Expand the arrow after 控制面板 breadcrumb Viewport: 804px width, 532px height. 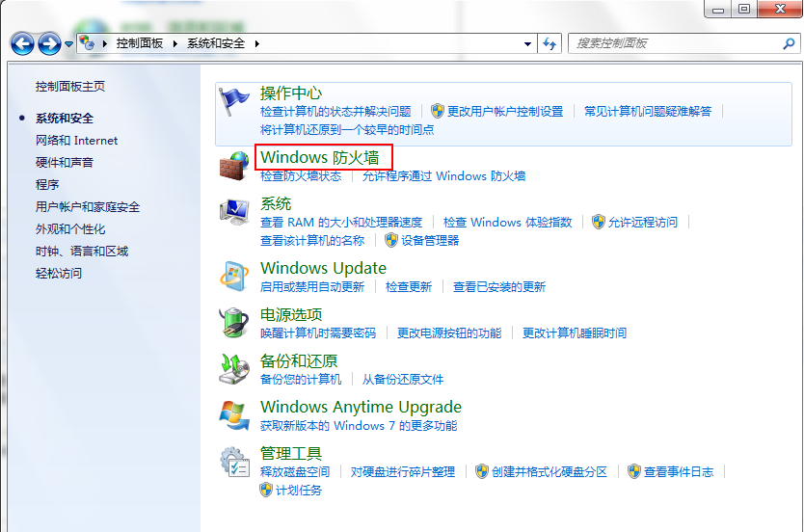175,43
